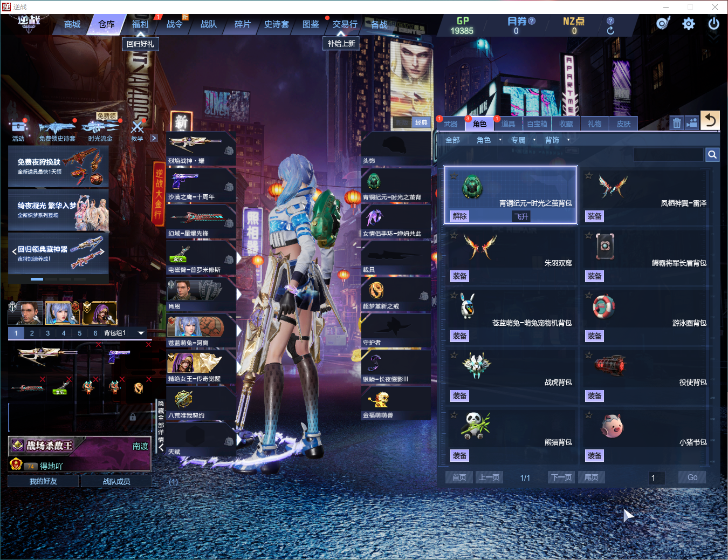Refresh currency with the circular arrow icon
Screen dimensions: 728x560
(610, 31)
